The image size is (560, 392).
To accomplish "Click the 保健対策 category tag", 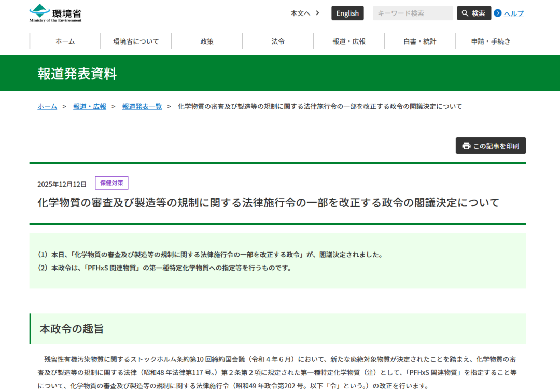I will pyautogui.click(x=111, y=183).
